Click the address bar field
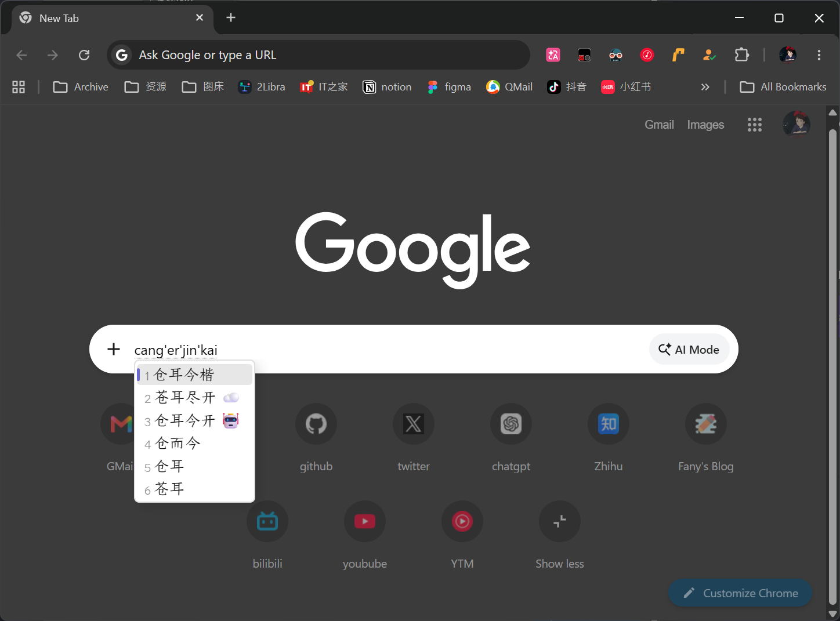Image resolution: width=840 pixels, height=621 pixels. point(318,55)
